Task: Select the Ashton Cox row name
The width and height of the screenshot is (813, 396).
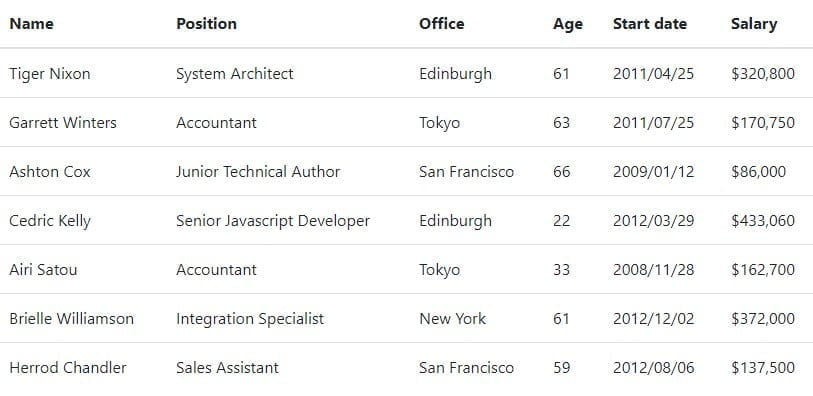Action: tap(50, 172)
